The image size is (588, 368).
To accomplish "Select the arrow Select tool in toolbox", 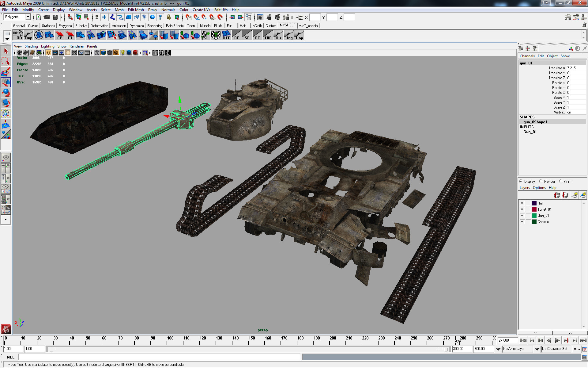I will tap(6, 51).
